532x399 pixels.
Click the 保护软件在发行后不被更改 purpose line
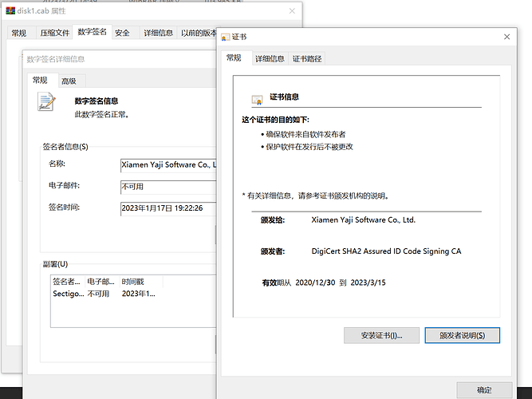point(309,147)
